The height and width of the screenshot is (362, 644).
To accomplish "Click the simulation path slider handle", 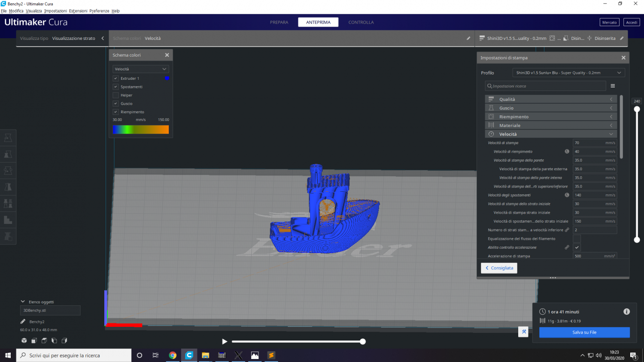I will [363, 341].
